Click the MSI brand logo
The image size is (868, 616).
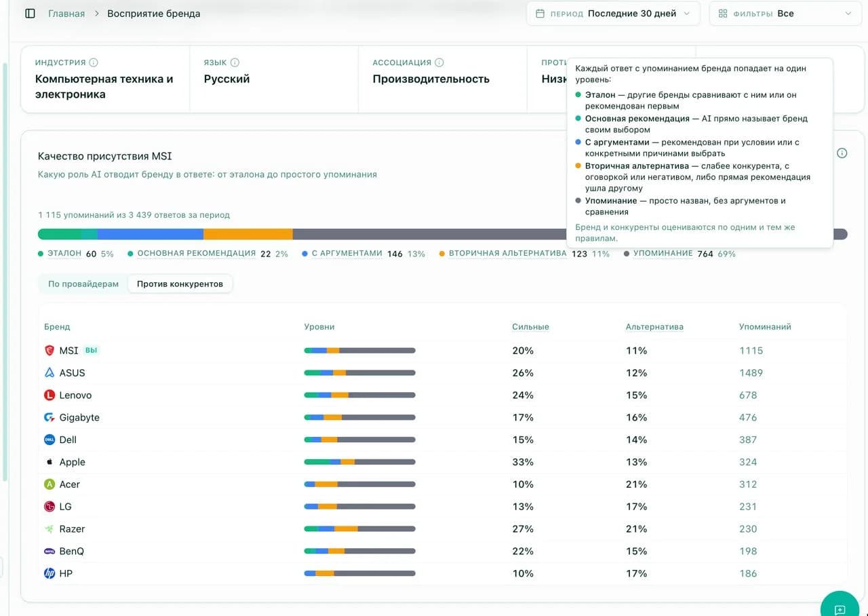tap(50, 351)
